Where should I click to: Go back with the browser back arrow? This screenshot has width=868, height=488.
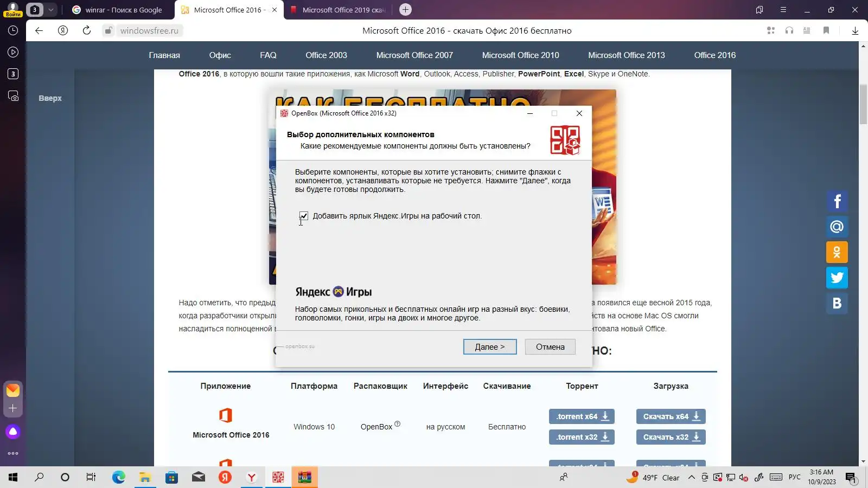point(39,30)
